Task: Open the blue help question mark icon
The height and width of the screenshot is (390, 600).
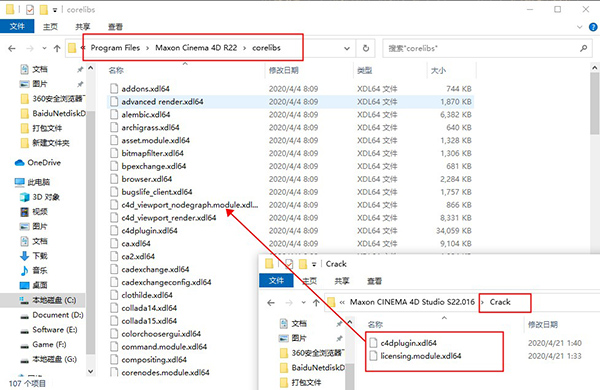Action: (x=593, y=27)
